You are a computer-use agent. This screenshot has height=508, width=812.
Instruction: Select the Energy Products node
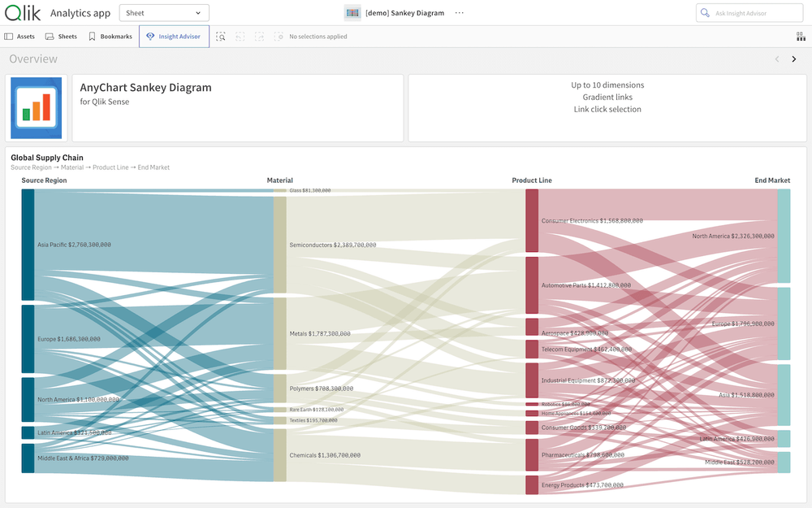pos(532,485)
